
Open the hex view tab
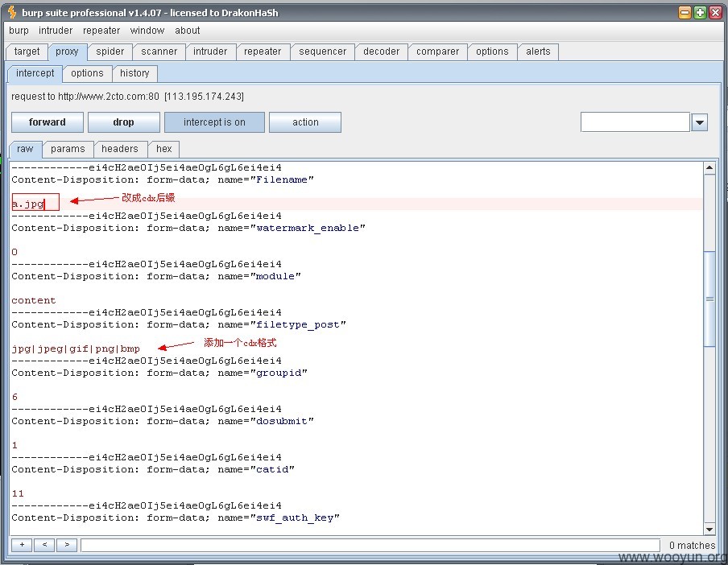(164, 149)
